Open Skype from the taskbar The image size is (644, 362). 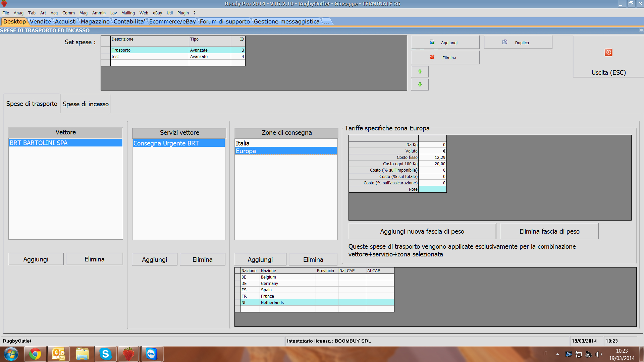pyautogui.click(x=105, y=354)
